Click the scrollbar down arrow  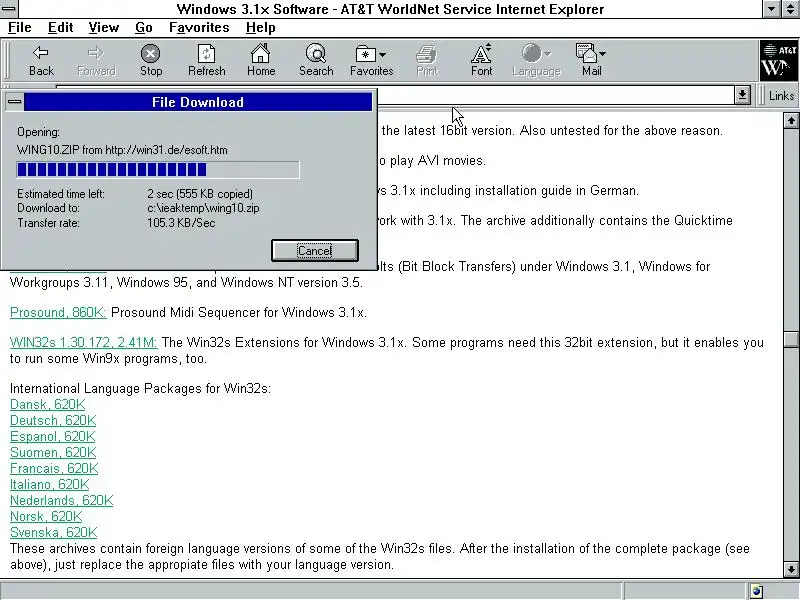click(x=791, y=569)
